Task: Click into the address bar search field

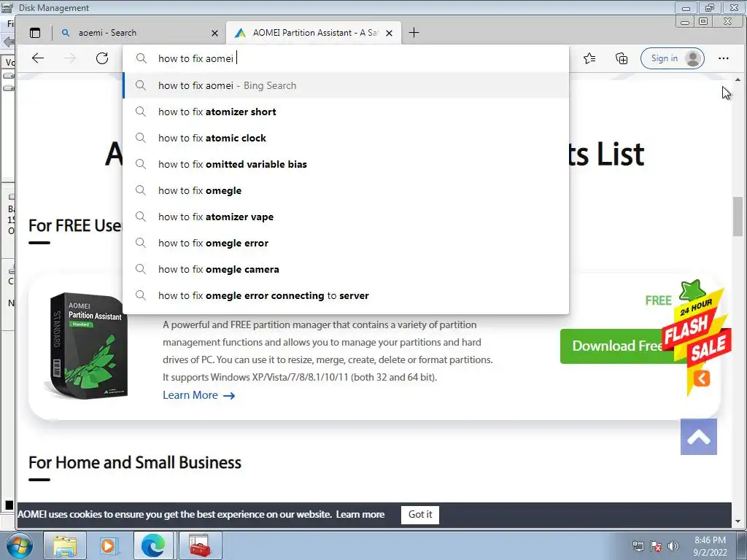Action: 345,58
